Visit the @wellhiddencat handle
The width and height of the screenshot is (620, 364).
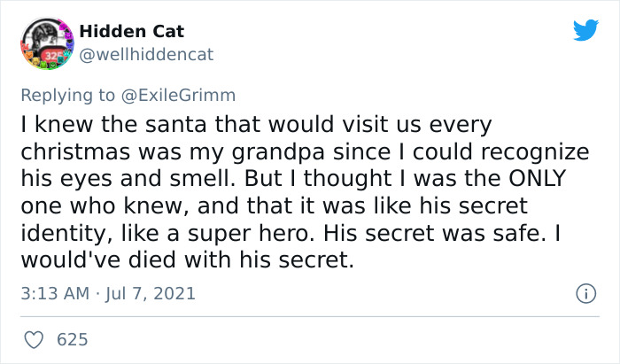tap(146, 54)
